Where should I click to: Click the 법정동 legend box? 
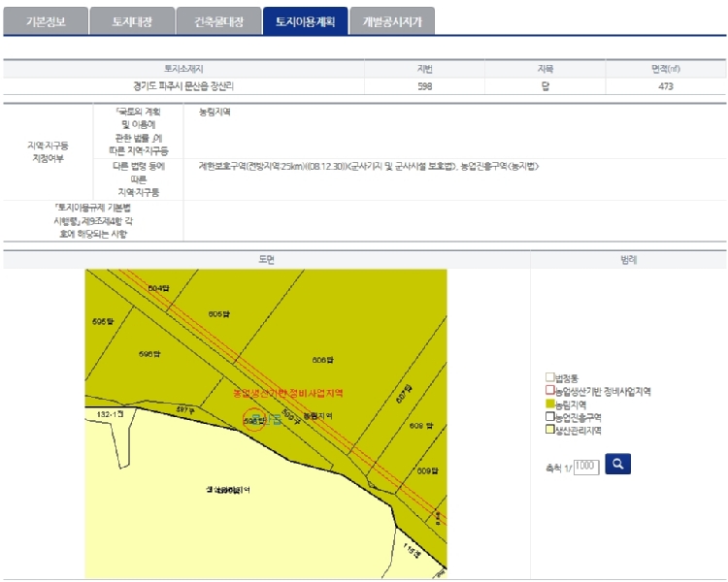coord(550,378)
